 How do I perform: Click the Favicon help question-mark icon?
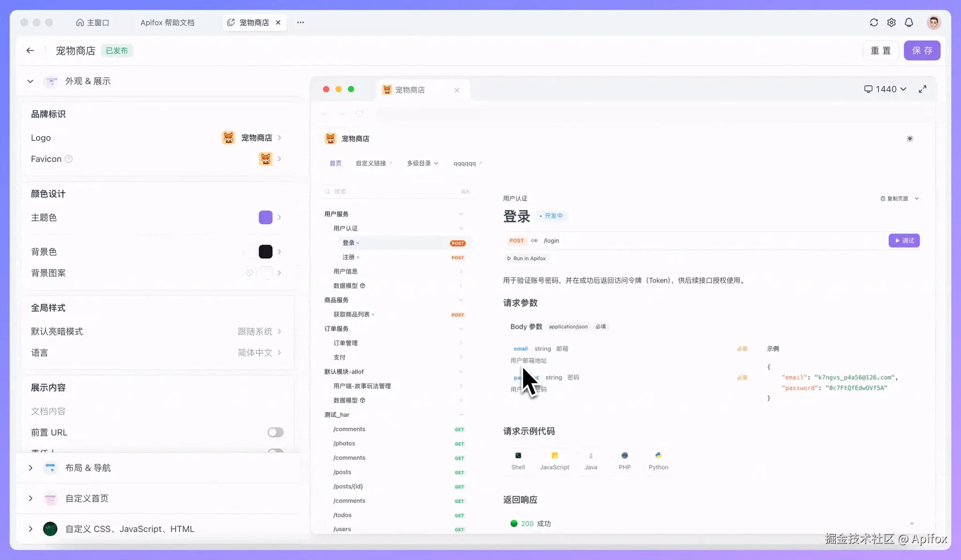click(x=69, y=159)
